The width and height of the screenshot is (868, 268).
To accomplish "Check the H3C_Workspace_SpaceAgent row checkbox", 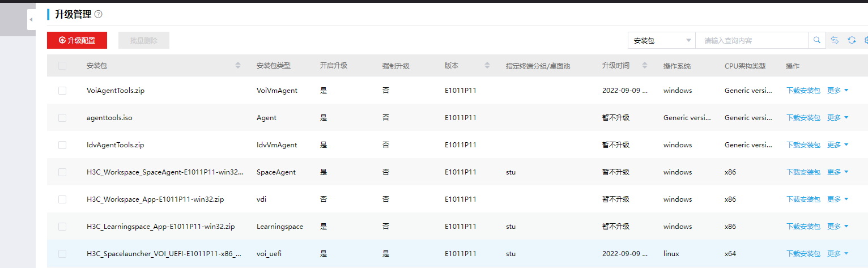I will pos(62,172).
